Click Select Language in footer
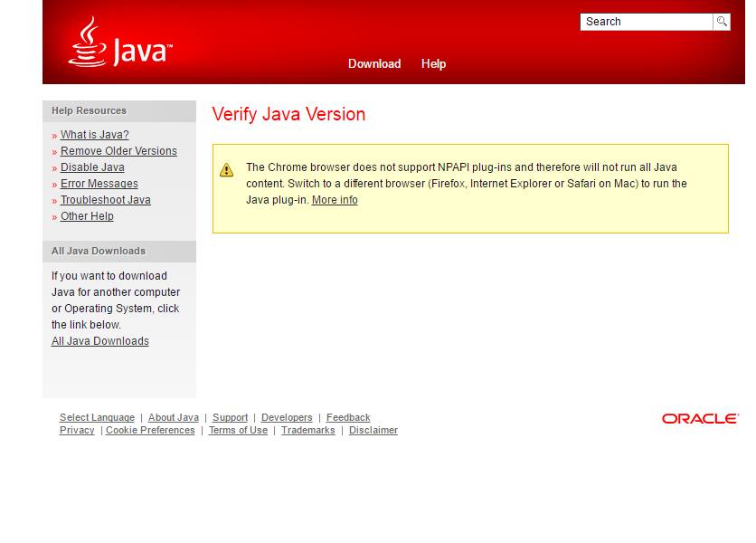 (x=97, y=417)
